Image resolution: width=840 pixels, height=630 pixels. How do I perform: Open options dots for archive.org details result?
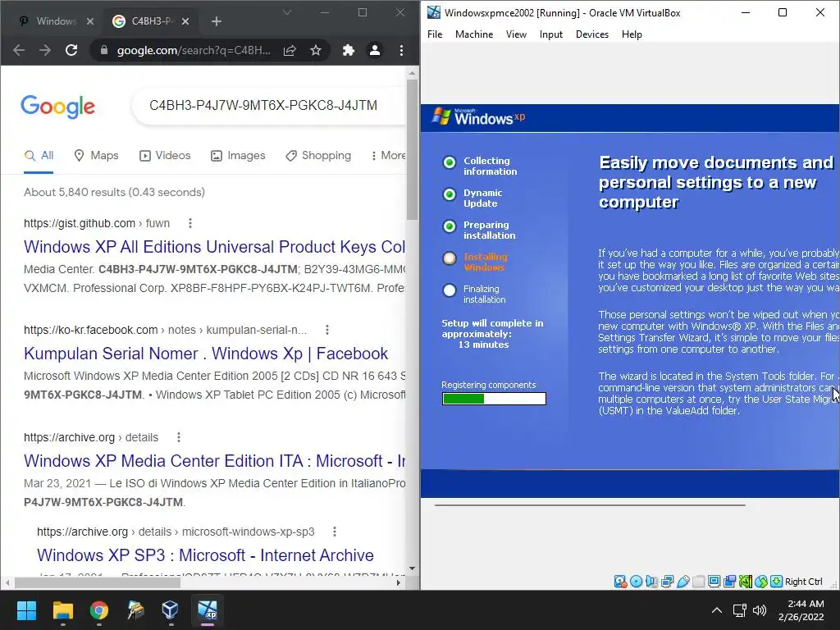179,438
